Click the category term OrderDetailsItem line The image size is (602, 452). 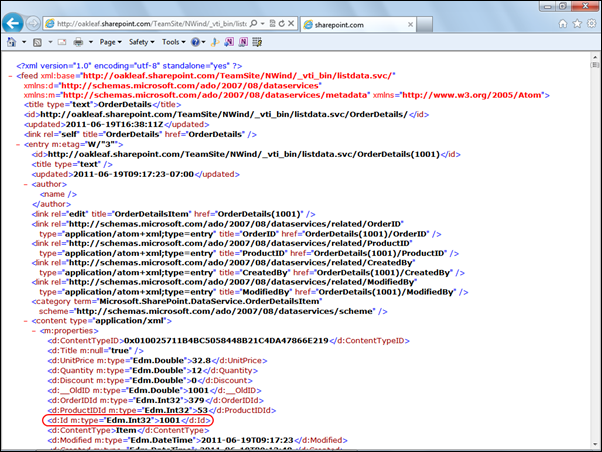pyautogui.click(x=177, y=301)
